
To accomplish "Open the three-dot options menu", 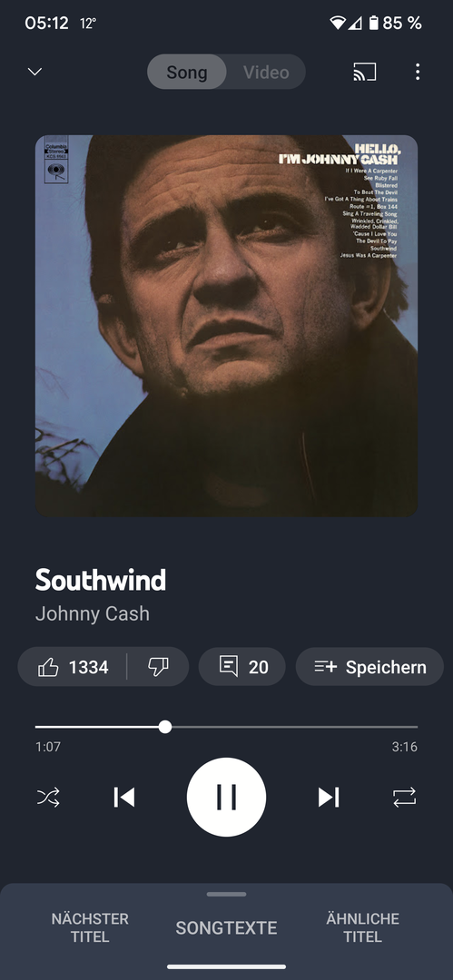I will click(x=418, y=72).
